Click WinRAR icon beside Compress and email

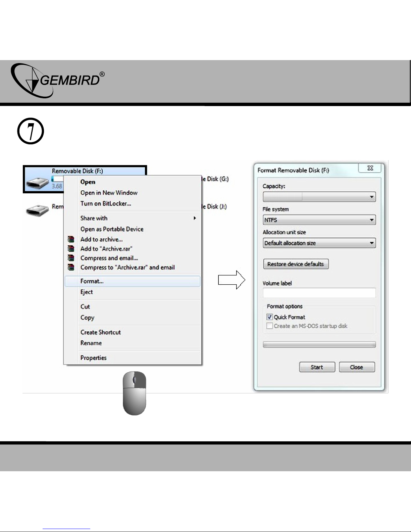(x=70, y=258)
